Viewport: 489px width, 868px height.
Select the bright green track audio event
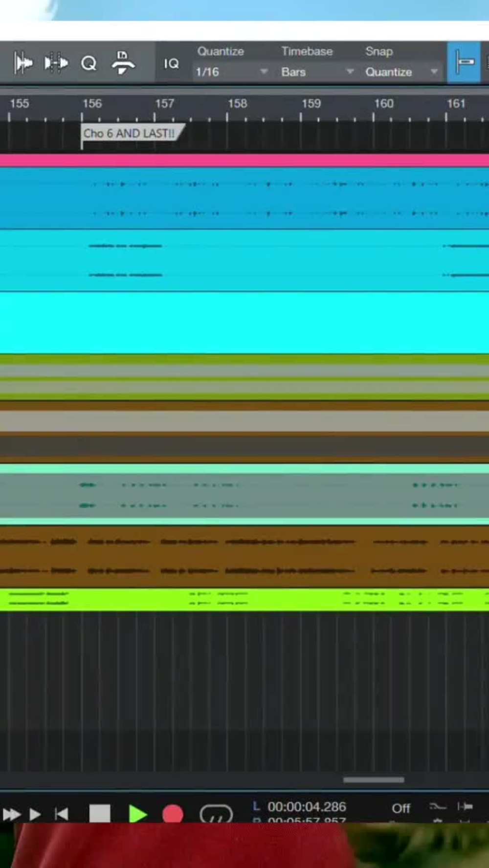tap(244, 599)
